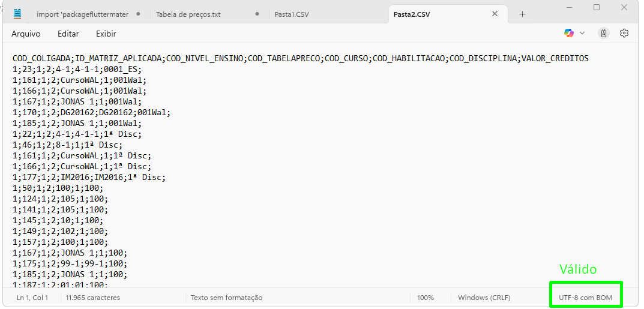
Task: Expand the Copilot dropdown chevron
Action: pos(582,33)
